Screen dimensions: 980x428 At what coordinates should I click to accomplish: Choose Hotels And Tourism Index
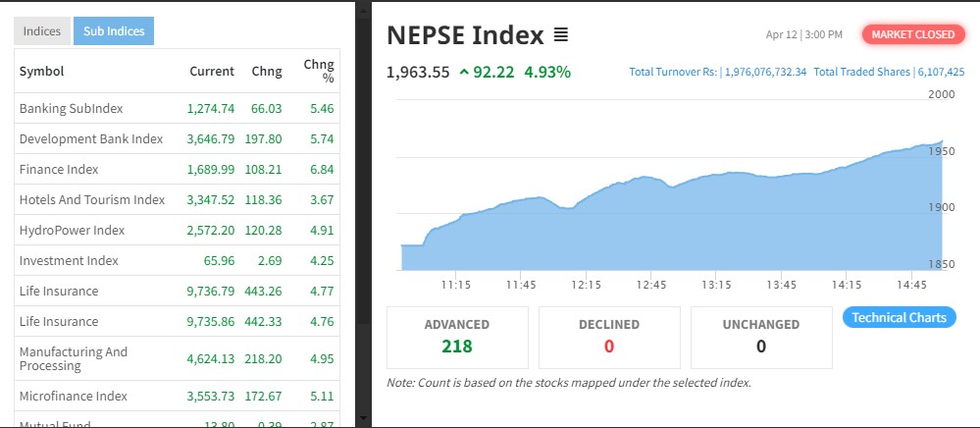coord(92,199)
